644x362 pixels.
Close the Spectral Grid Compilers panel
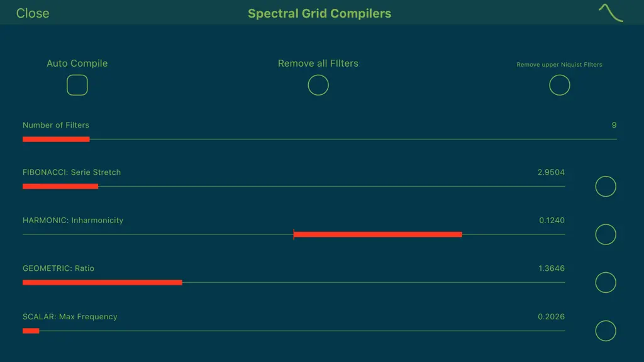click(x=33, y=13)
